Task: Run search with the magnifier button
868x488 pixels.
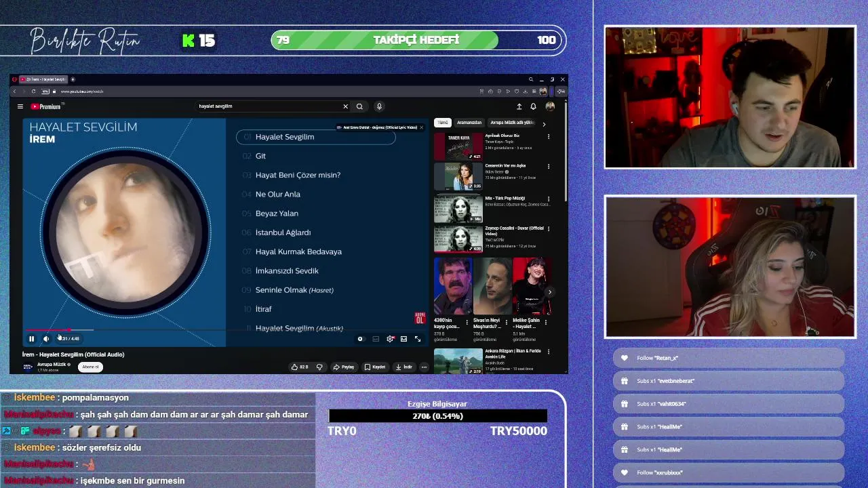Action: (x=360, y=106)
